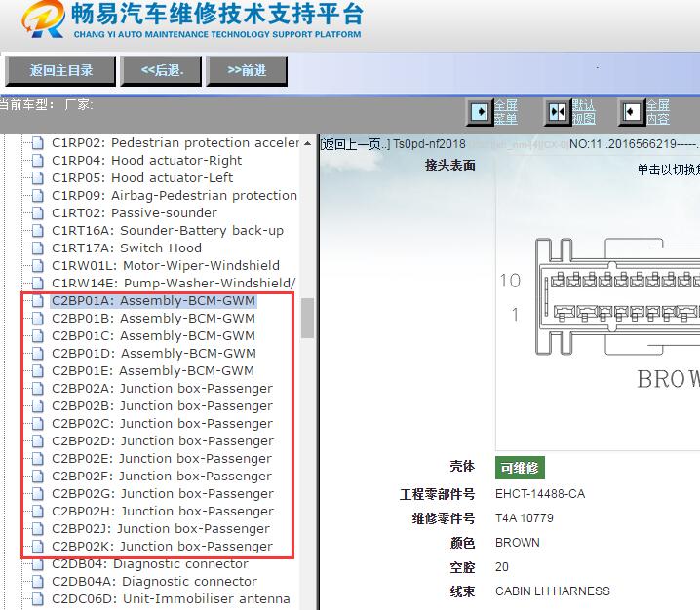The image size is (700, 610).
Task: Go back with the <<后退 button
Action: click(161, 70)
